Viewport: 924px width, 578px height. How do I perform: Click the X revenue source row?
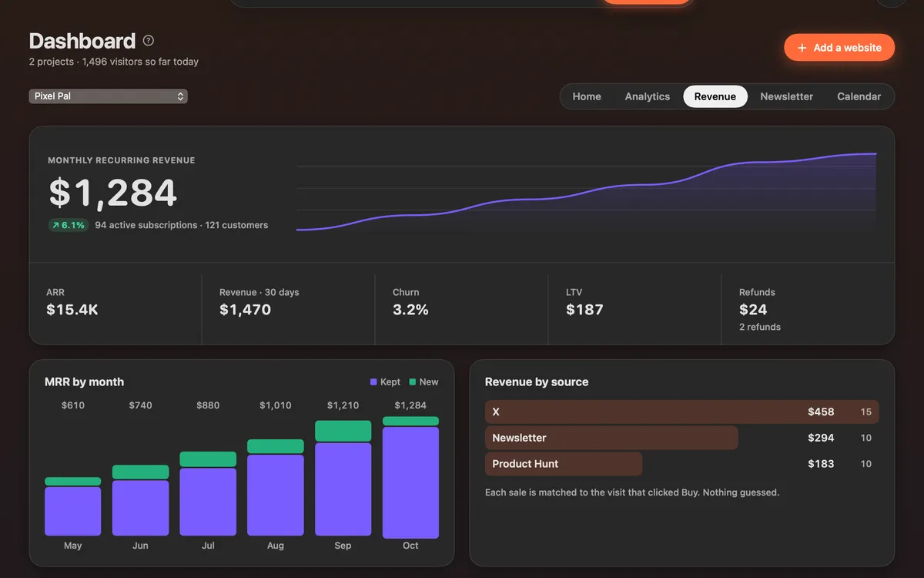click(682, 412)
